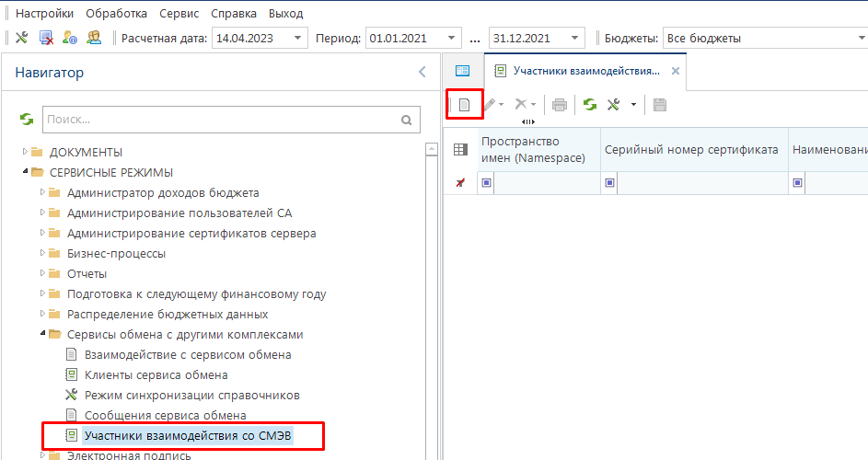This screenshot has width=868, height=460.
Task: Click Серийный номер сертификата filter input cell
Action: [702, 183]
